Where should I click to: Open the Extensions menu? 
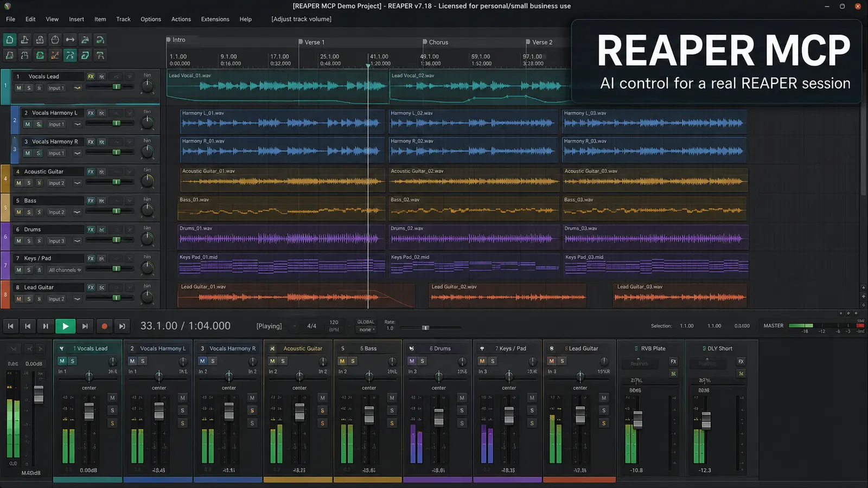(x=215, y=19)
